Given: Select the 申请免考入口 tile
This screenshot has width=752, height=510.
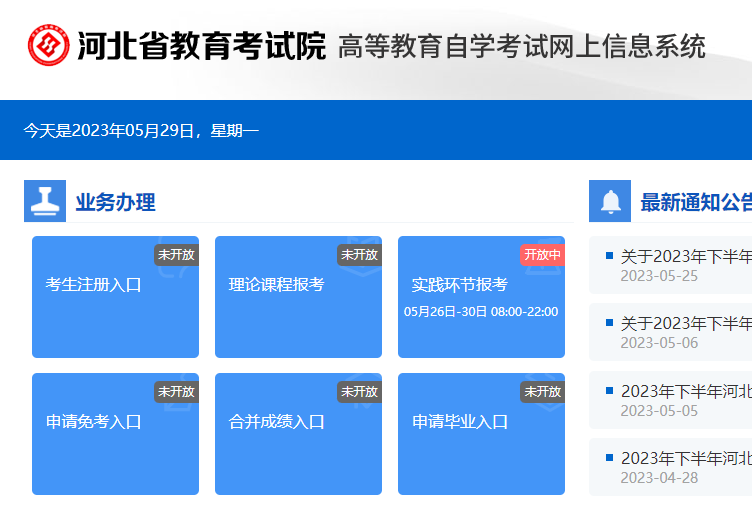Looking at the screenshot, I should coord(115,434).
